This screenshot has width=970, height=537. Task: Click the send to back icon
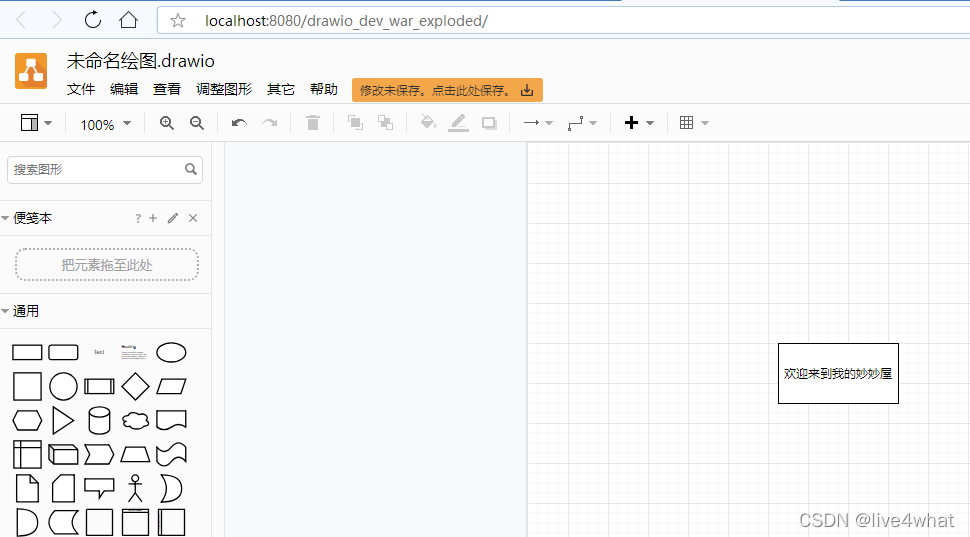point(385,122)
